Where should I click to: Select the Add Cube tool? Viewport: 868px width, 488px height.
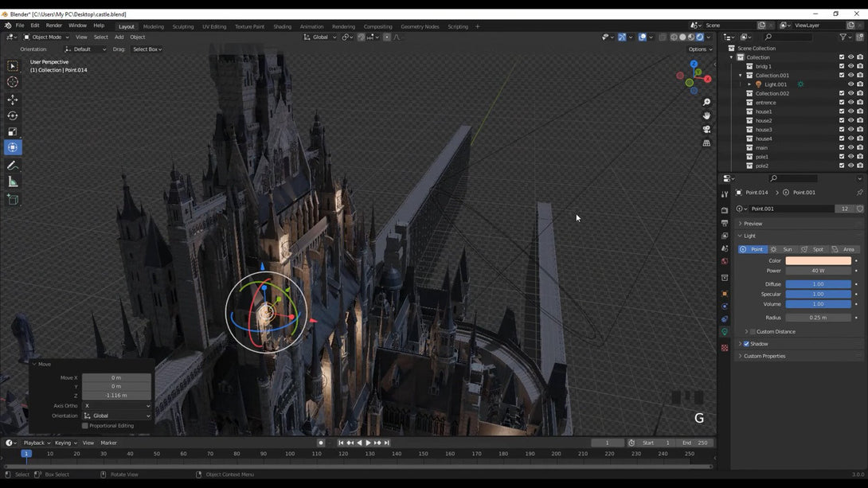pos(12,199)
